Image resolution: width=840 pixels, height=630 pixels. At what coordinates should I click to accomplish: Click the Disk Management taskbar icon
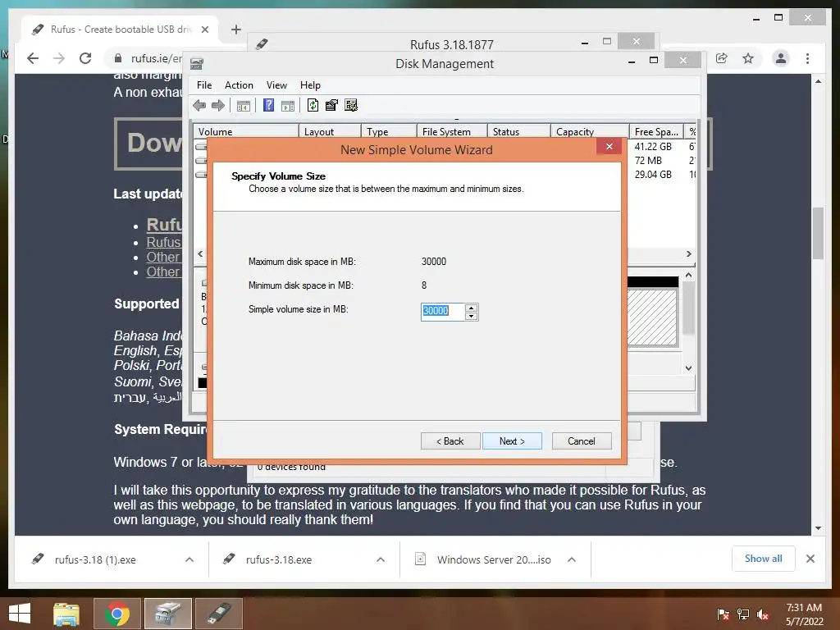coord(168,614)
